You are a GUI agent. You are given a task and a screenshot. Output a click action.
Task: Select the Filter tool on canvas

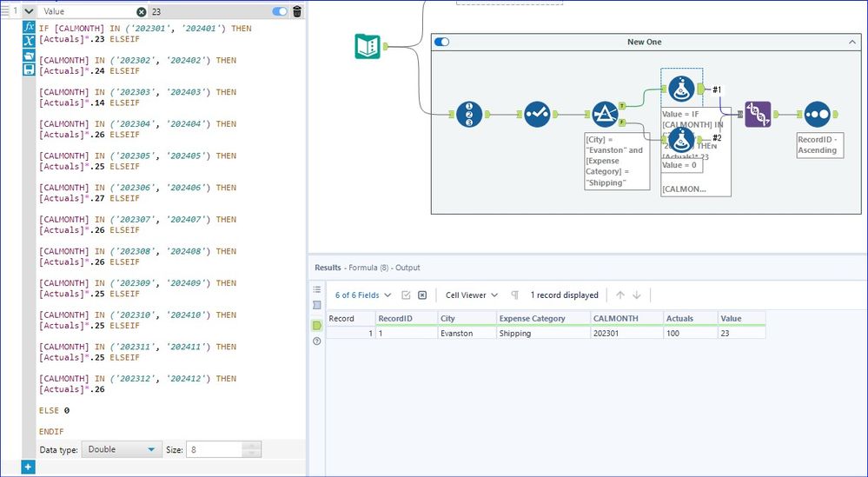pos(605,115)
